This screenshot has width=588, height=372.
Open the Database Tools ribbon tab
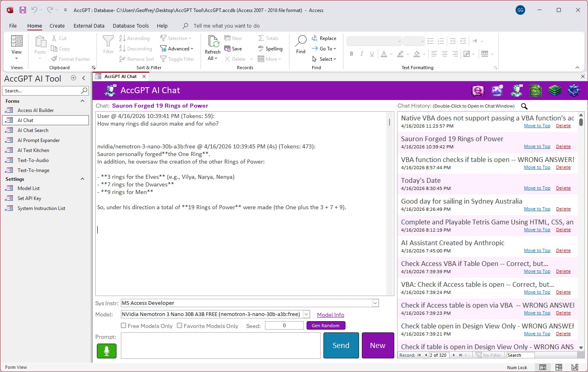(130, 26)
